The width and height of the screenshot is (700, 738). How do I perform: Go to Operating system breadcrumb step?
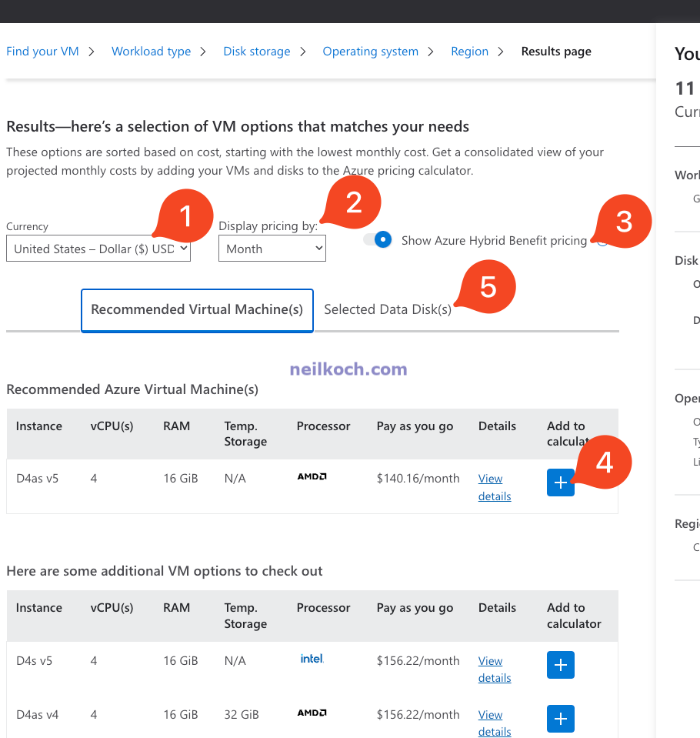point(370,52)
